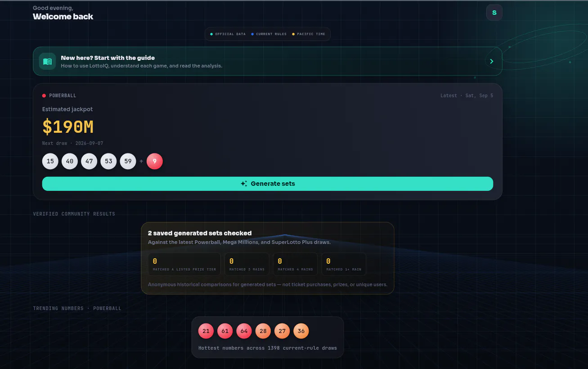Click the "Welcome back" heading
The width and height of the screenshot is (588, 369).
pos(63,17)
